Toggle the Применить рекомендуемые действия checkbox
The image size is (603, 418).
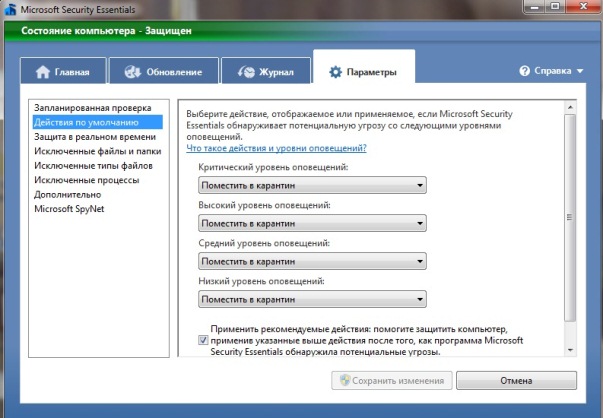203,340
